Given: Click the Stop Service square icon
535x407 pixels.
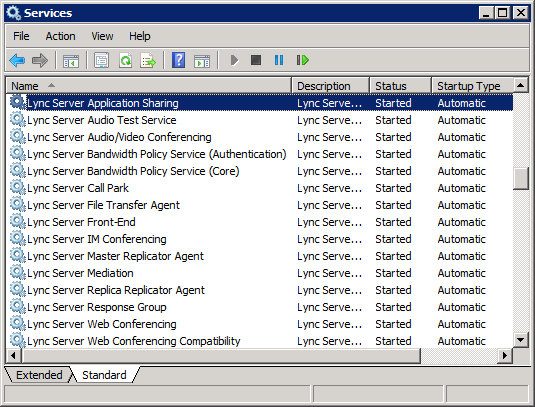Looking at the screenshot, I should (x=256, y=60).
